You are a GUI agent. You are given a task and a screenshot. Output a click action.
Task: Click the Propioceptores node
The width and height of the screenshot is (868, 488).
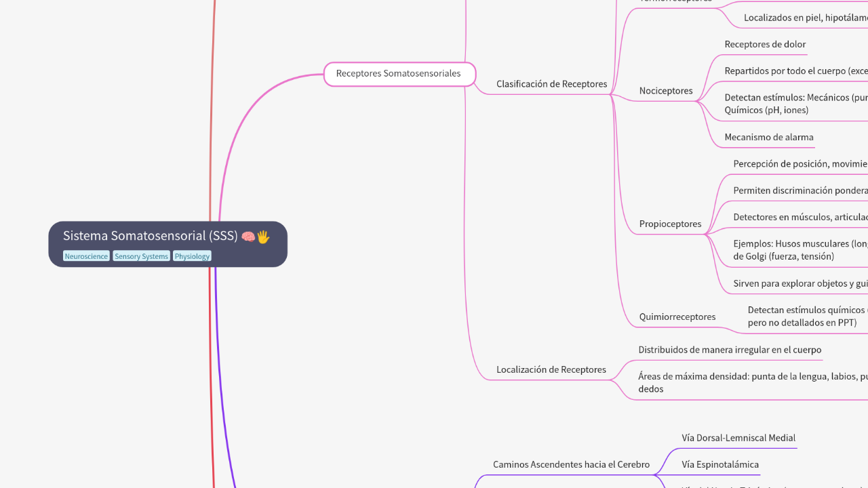670,224
